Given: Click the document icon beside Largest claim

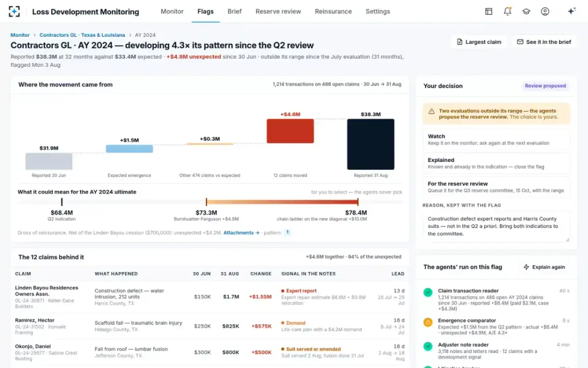Looking at the screenshot, I should tap(460, 42).
